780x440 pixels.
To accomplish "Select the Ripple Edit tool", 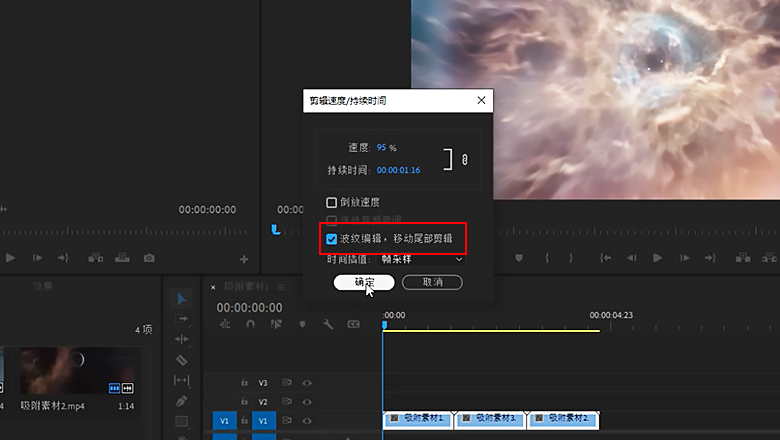I will point(182,339).
